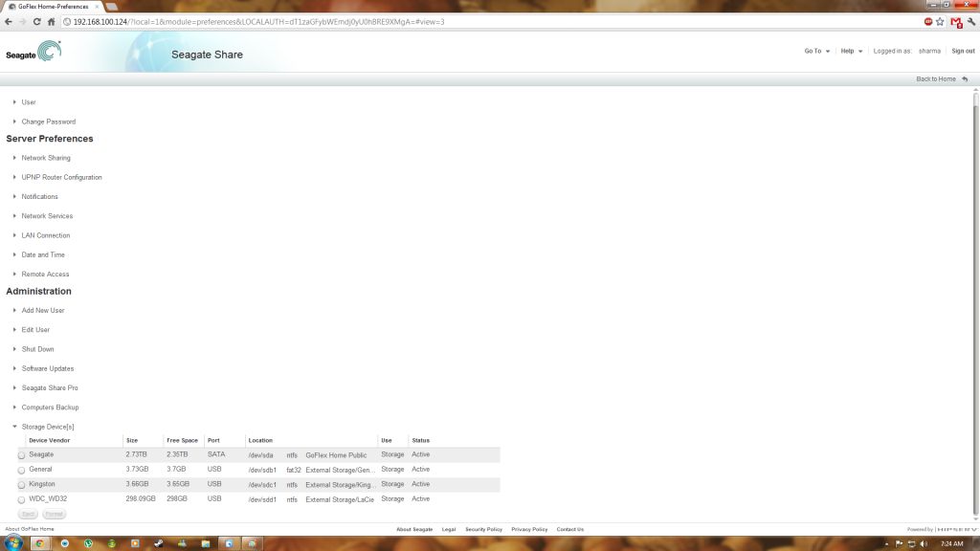
Task: Open Chrome wrench settings menu
Action: 971,22
